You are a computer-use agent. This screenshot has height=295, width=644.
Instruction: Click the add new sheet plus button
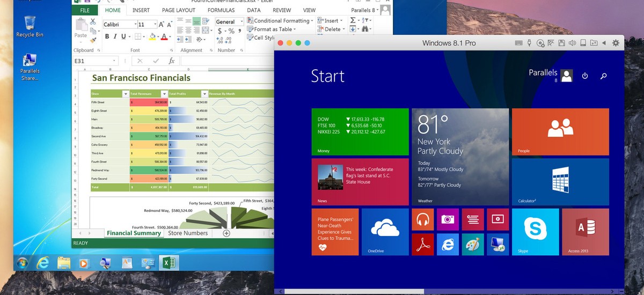[226, 233]
